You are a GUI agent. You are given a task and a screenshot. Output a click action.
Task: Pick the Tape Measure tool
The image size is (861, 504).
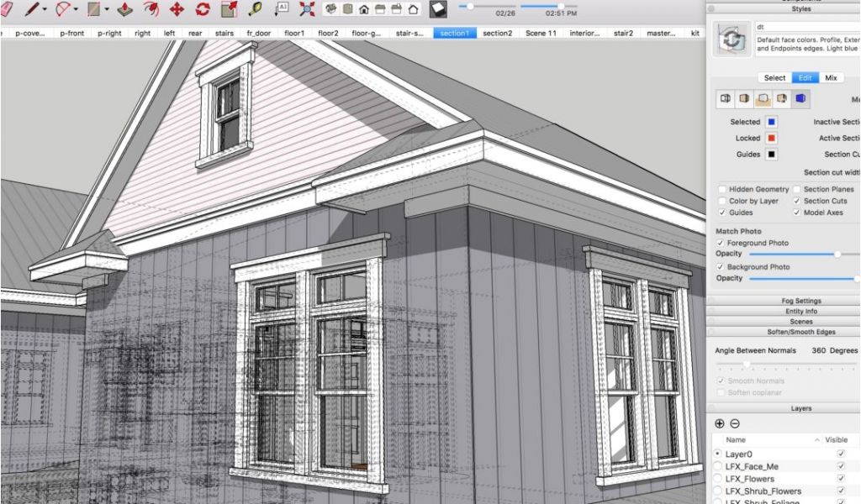click(x=255, y=10)
